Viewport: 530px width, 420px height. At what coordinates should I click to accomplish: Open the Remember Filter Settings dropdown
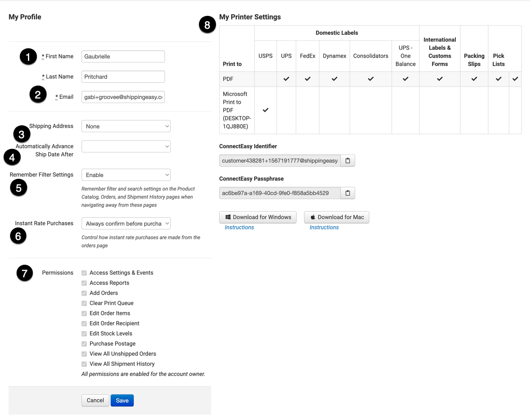(126, 175)
